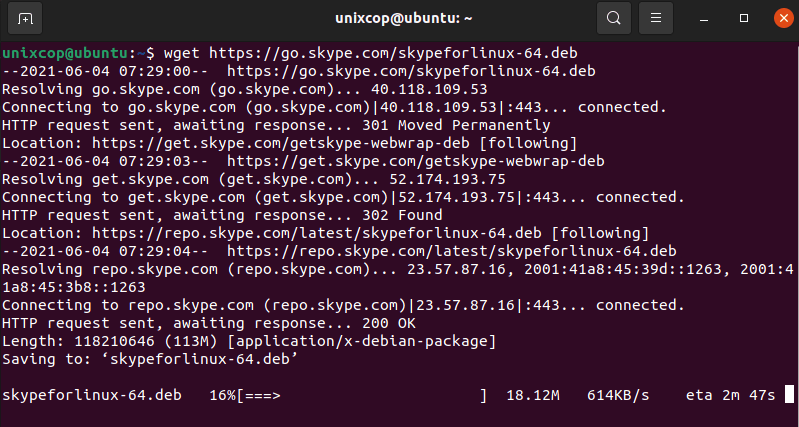Maximize the terminal window
Viewport: 799px width, 427px height.
pyautogui.click(x=744, y=18)
